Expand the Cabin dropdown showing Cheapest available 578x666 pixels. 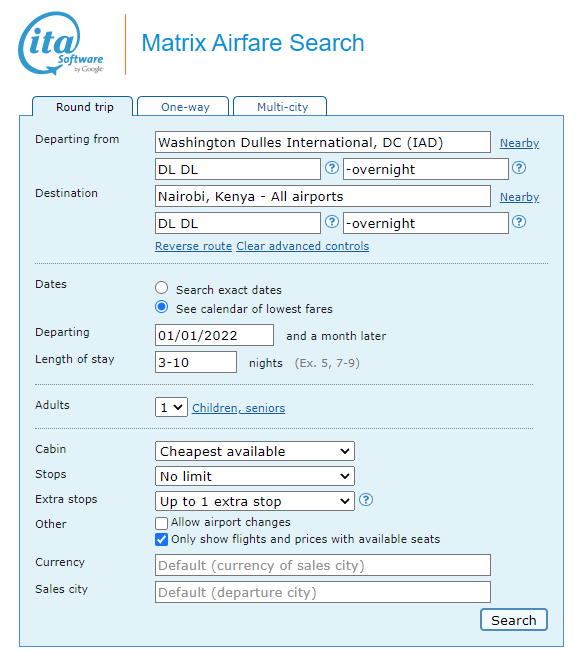coord(255,451)
